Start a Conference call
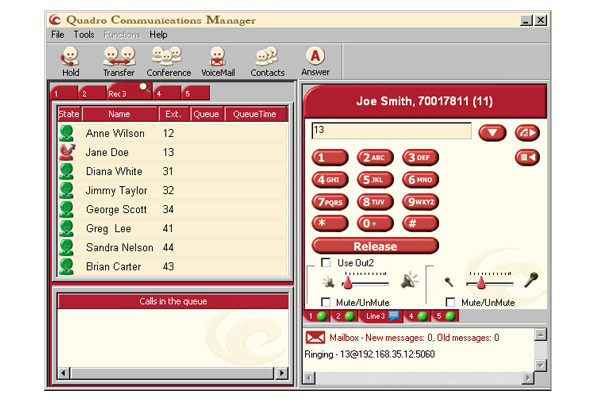 (168, 61)
